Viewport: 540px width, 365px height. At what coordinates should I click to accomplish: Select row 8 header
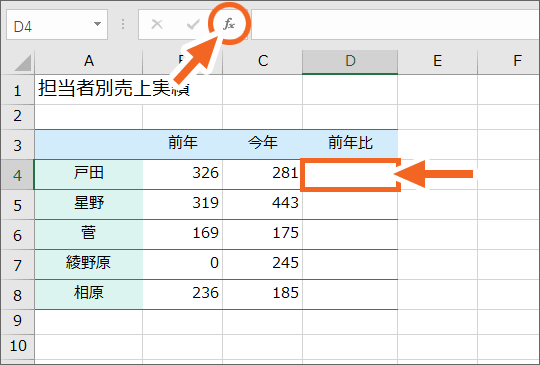click(17, 294)
